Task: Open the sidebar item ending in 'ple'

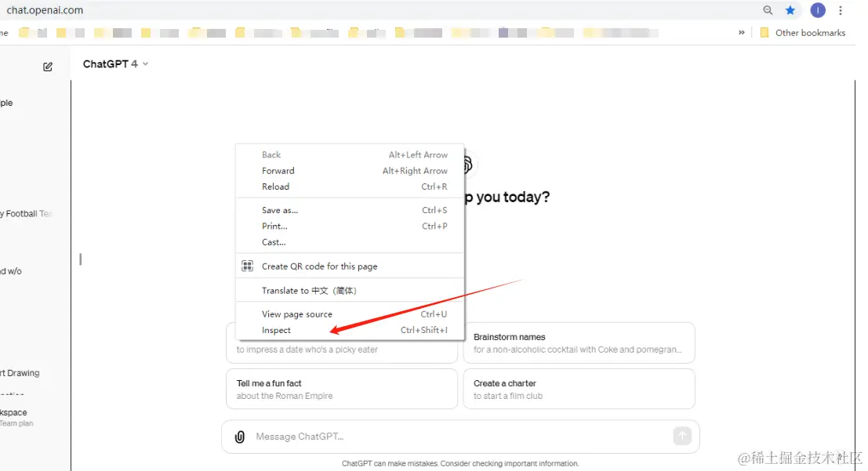Action: (8, 103)
